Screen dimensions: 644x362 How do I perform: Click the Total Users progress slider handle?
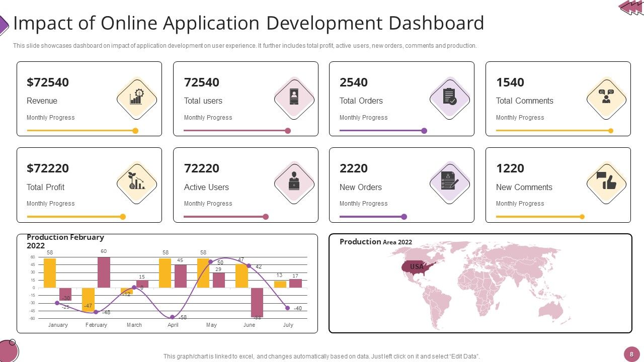click(x=287, y=130)
